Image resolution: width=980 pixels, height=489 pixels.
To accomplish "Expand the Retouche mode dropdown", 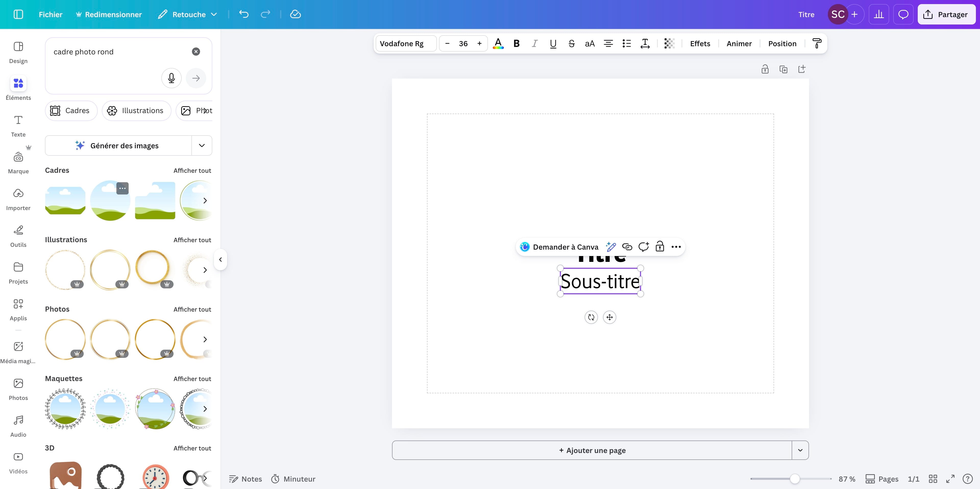I will (188, 15).
